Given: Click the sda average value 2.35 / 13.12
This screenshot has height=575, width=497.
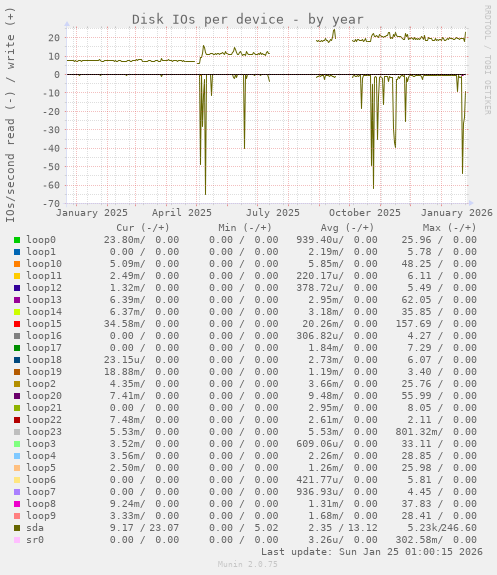Looking at the screenshot, I should tap(343, 528).
